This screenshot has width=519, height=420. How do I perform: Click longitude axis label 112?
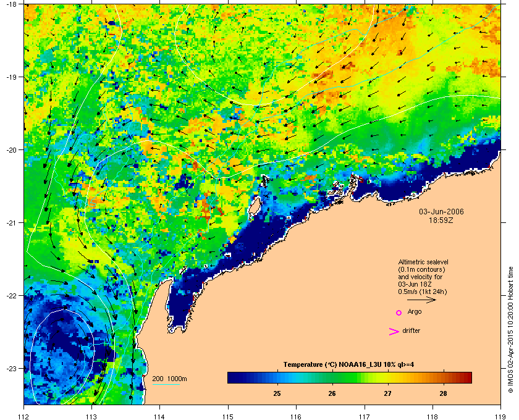pyautogui.click(x=23, y=417)
